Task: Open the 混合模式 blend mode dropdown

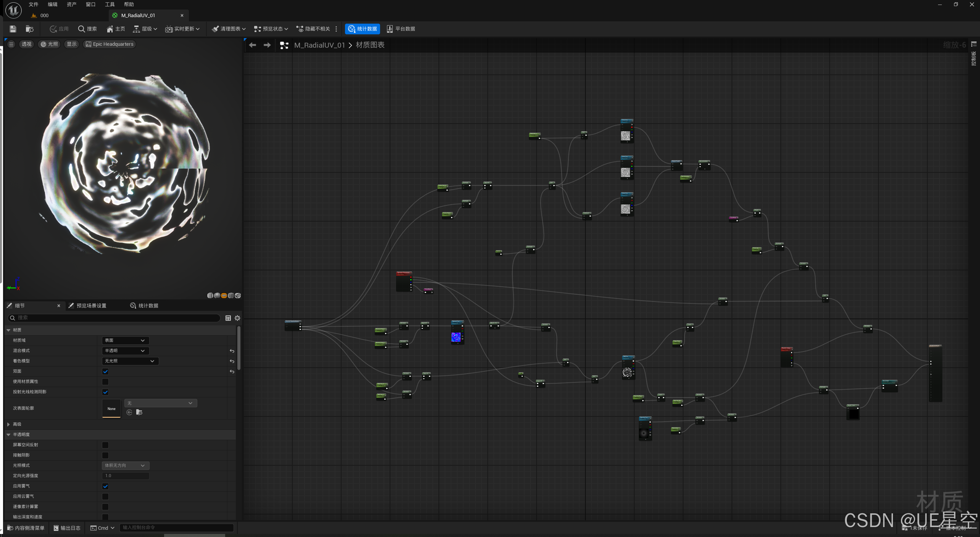Action: click(125, 351)
